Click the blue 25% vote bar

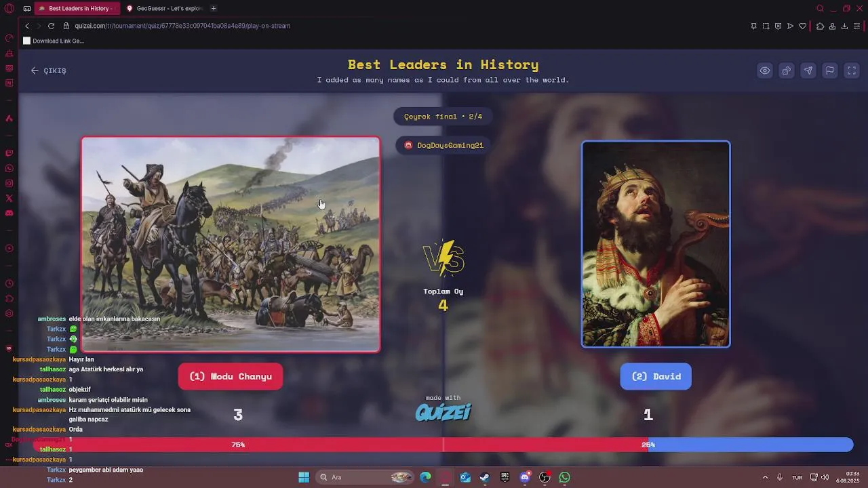click(x=750, y=445)
